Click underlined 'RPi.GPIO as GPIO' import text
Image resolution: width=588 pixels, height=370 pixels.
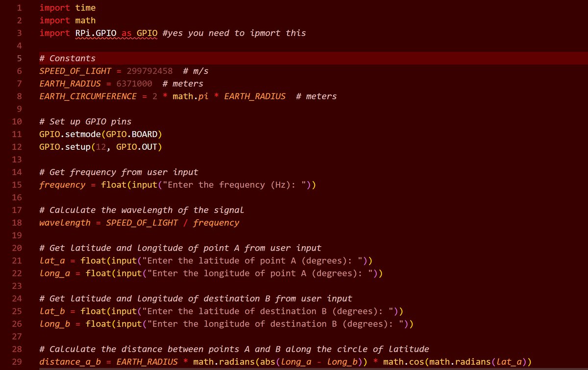tap(117, 33)
